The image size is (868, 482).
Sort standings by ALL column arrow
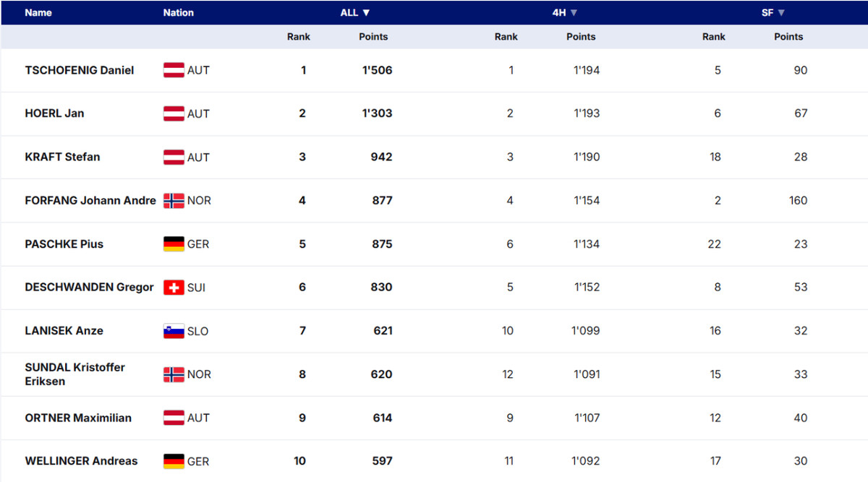point(366,13)
